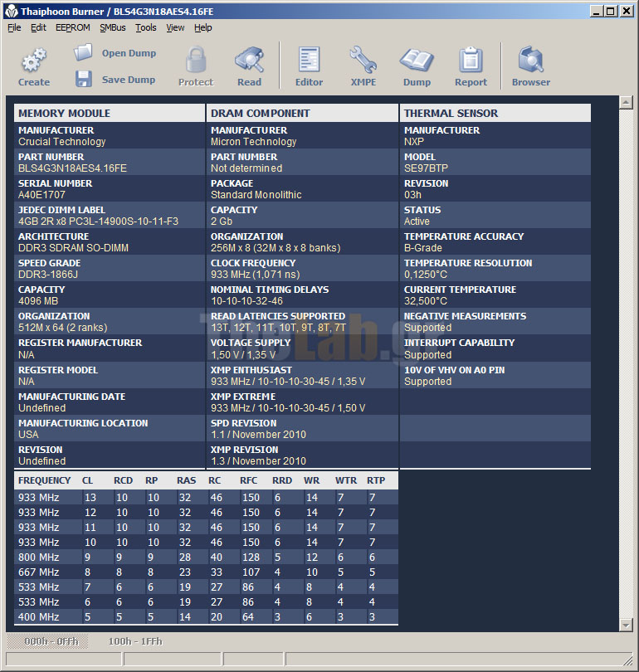Image resolution: width=639 pixels, height=672 pixels.
Task: Click the 0,1250°C temperature resolution value
Action: click(426, 275)
